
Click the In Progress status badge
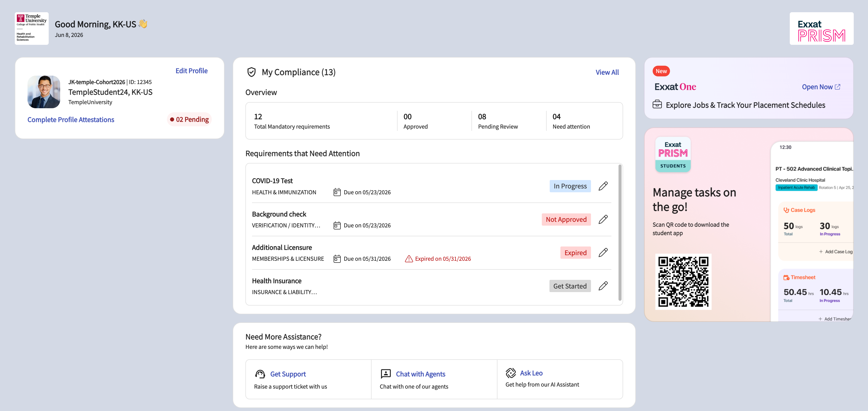coord(570,186)
